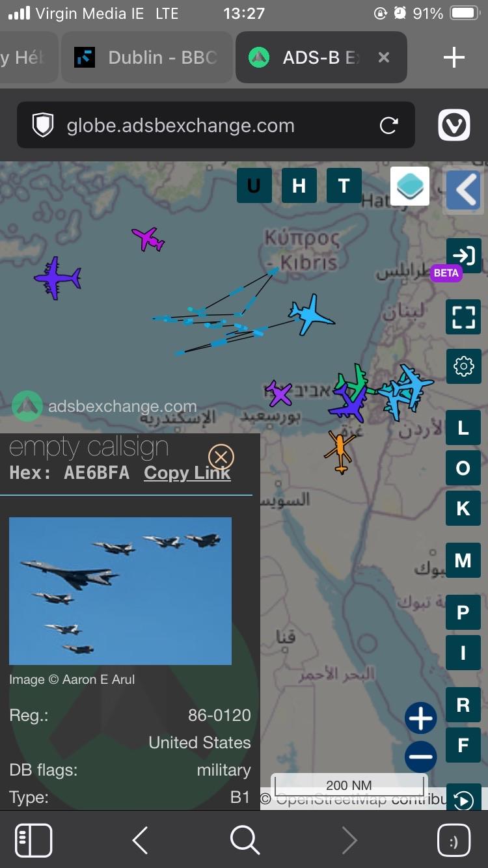Select the orange helicopter on map

(x=340, y=450)
